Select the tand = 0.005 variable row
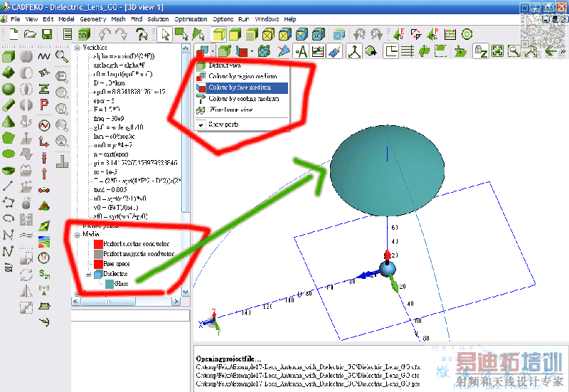The image size is (569, 392). pyautogui.click(x=110, y=190)
